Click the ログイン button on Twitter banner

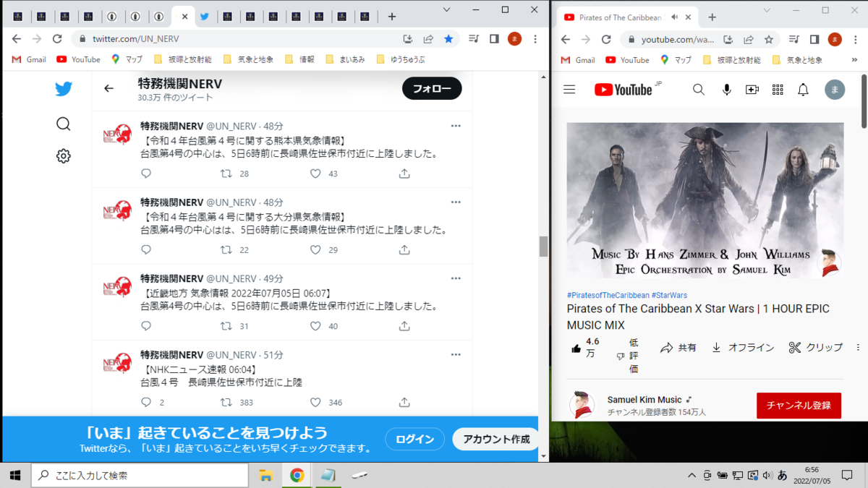pos(414,439)
